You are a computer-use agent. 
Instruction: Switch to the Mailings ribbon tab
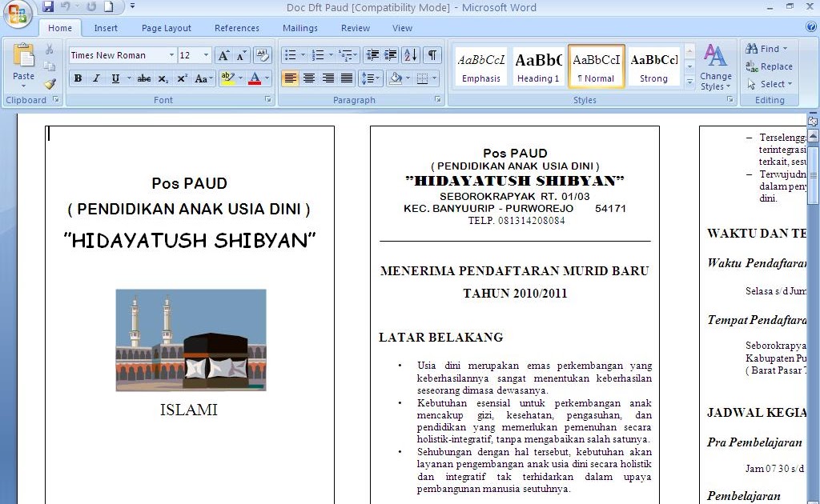pos(300,27)
